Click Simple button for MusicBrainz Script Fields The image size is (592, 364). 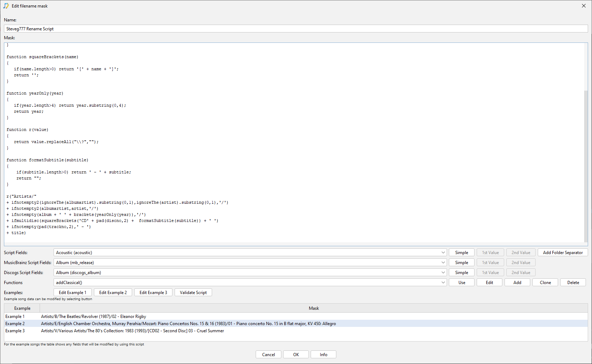[462, 263]
